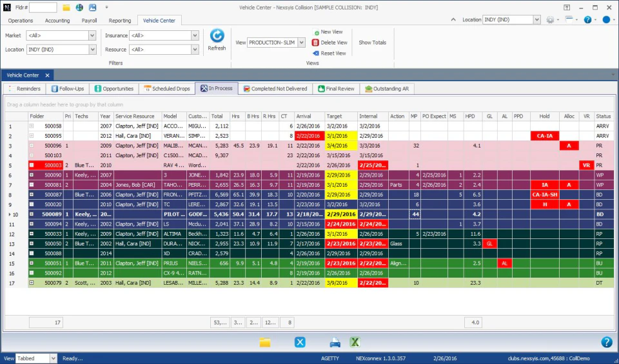This screenshot has width=619, height=364.
Task: Click the blue X close icon at bottom
Action: (300, 342)
